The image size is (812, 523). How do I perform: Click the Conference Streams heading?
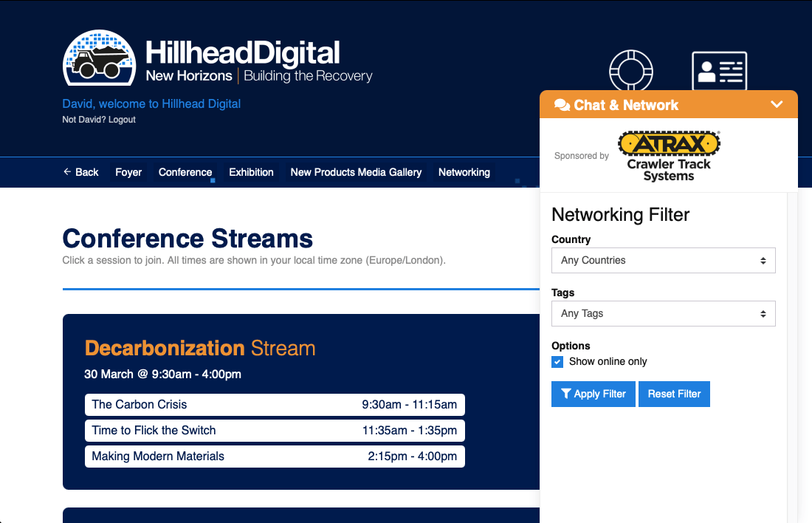coord(187,239)
